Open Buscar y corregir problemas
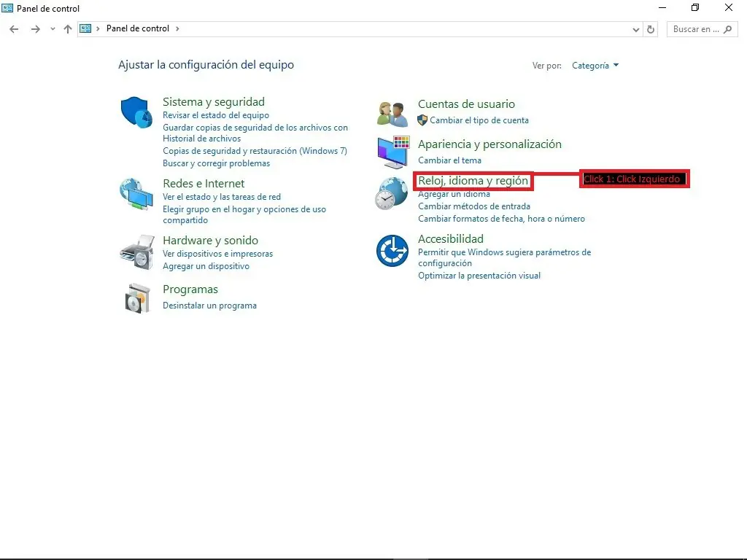 click(216, 163)
